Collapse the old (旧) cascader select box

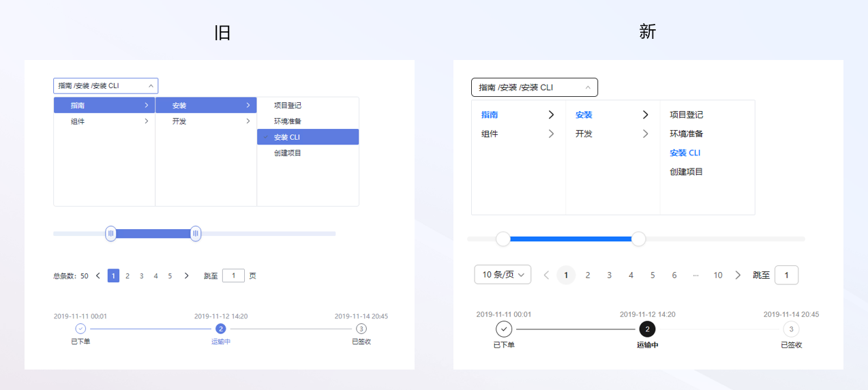click(151, 86)
